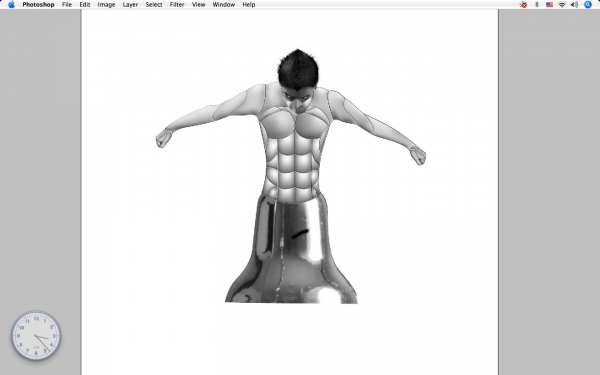This screenshot has height=375, width=600.
Task: Open the Bluetooth status menu
Action: click(537, 5)
